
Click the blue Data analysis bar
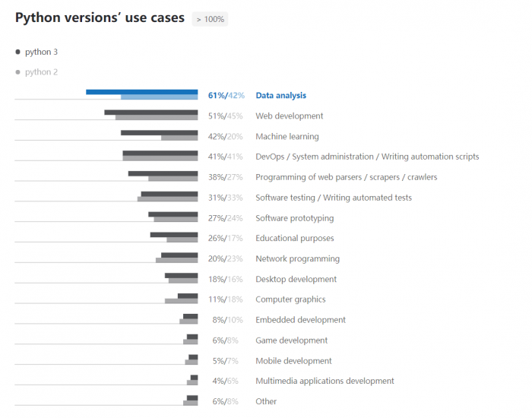(x=141, y=92)
